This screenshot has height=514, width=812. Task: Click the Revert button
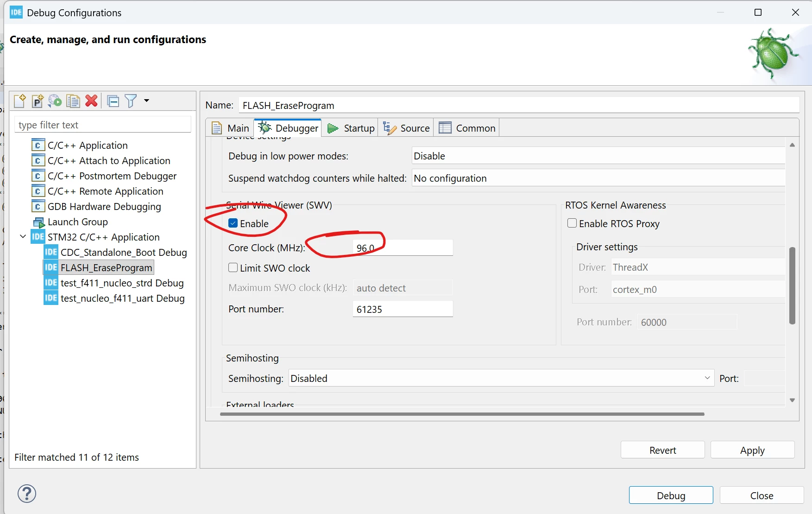tap(662, 450)
